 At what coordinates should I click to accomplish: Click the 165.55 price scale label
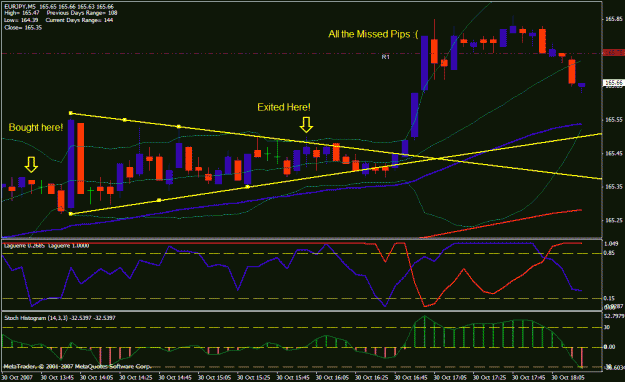[x=613, y=120]
